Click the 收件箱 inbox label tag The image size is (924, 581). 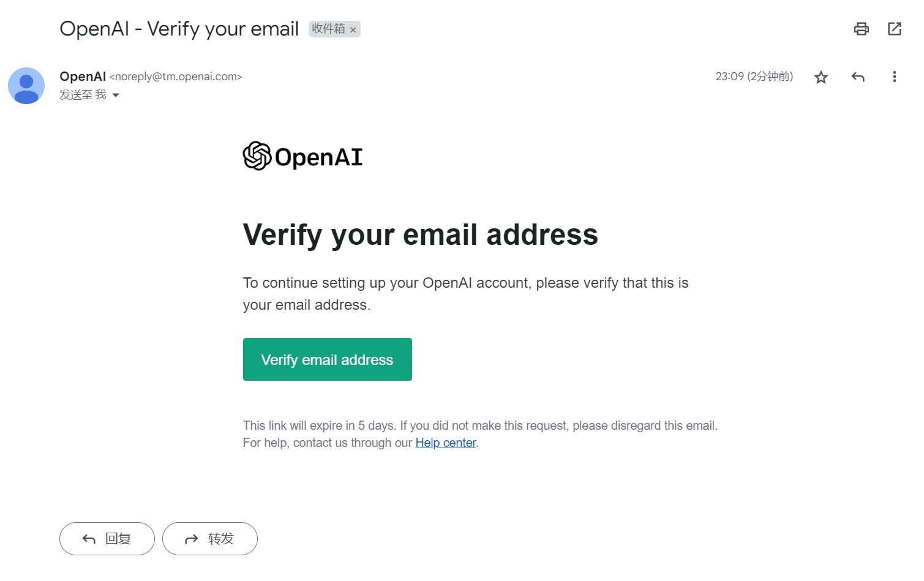[x=328, y=29]
